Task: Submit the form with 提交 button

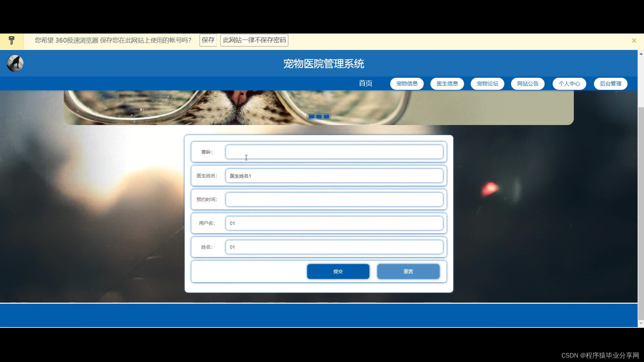Action: (338, 271)
